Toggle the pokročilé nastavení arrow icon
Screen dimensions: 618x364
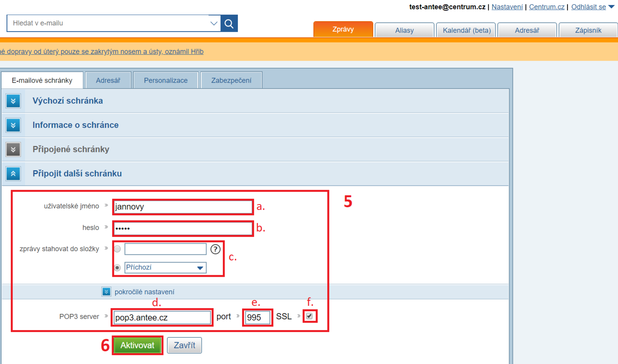tap(106, 292)
